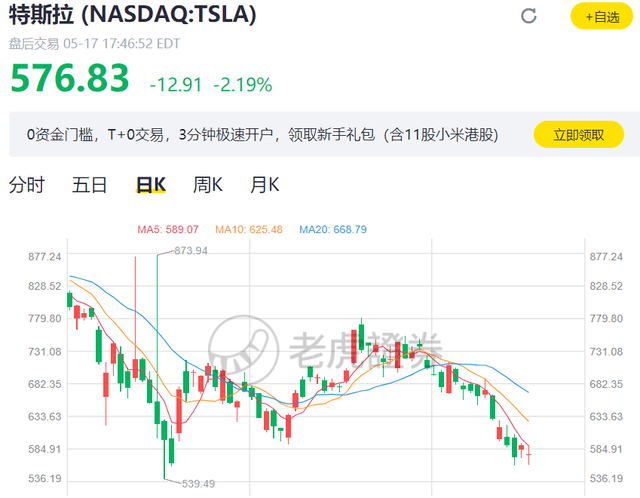The height and width of the screenshot is (498, 640).
Task: Click the after-hours timestamp 05-17 17:46:52 EDT
Action: coord(122,43)
